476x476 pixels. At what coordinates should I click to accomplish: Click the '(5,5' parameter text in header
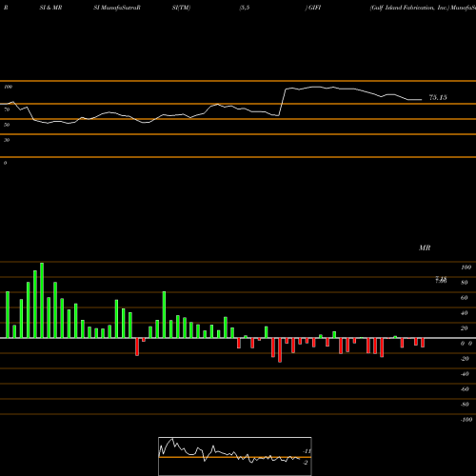[x=245, y=8]
